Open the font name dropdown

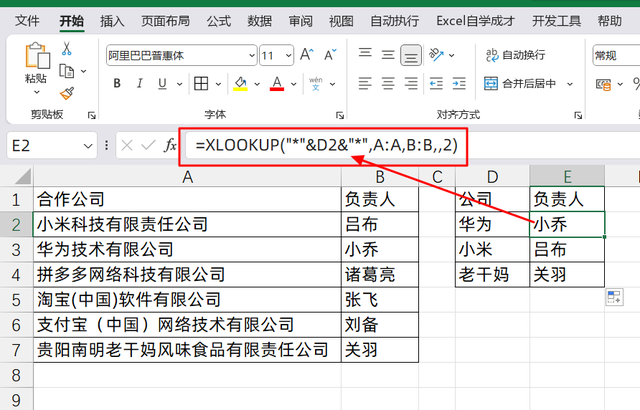coord(252,55)
